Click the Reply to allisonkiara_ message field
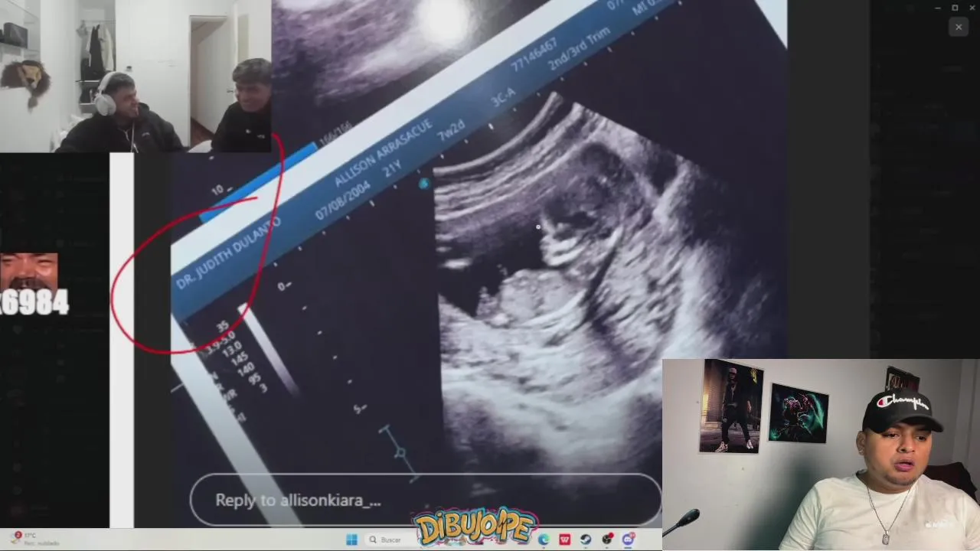980x551 pixels. pyautogui.click(x=426, y=500)
